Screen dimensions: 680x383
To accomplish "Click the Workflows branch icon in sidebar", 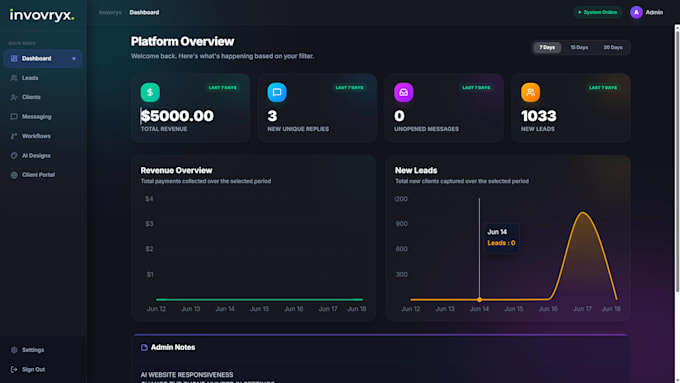I will [x=14, y=136].
